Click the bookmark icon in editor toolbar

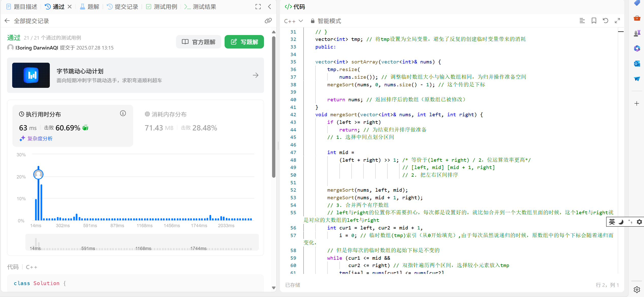pos(594,21)
